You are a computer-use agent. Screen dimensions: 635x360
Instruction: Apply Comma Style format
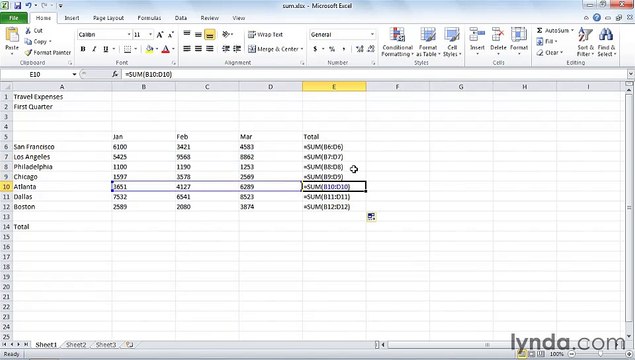[x=344, y=49]
